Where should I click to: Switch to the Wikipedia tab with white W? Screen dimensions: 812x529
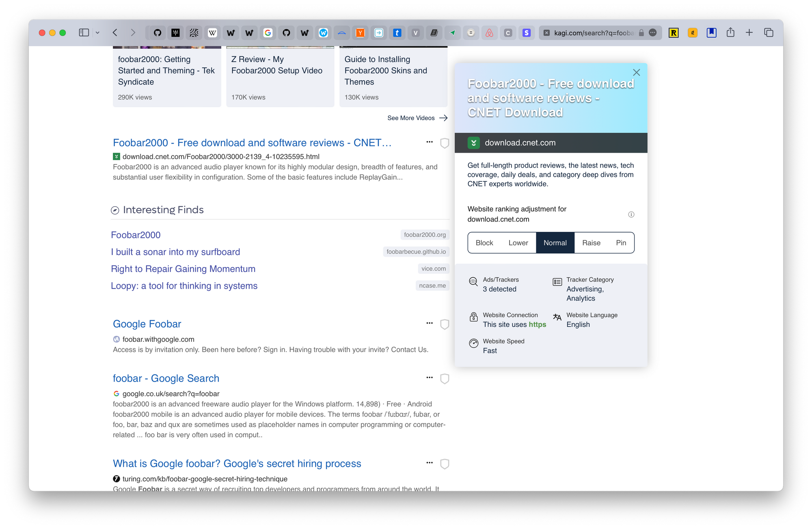(x=212, y=33)
